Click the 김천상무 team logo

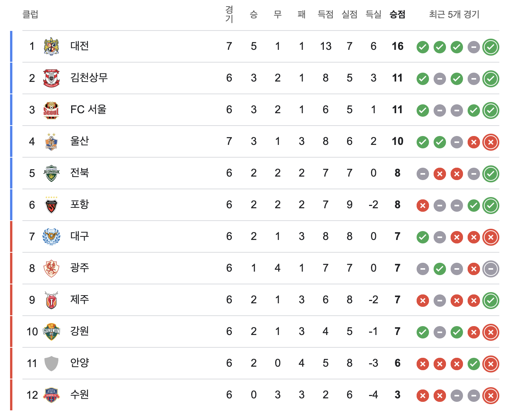[51, 78]
